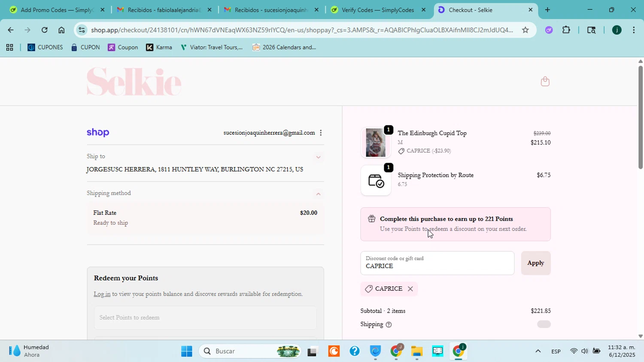Open the Windows Start menu
The image size is (644, 362).
pos(187,351)
